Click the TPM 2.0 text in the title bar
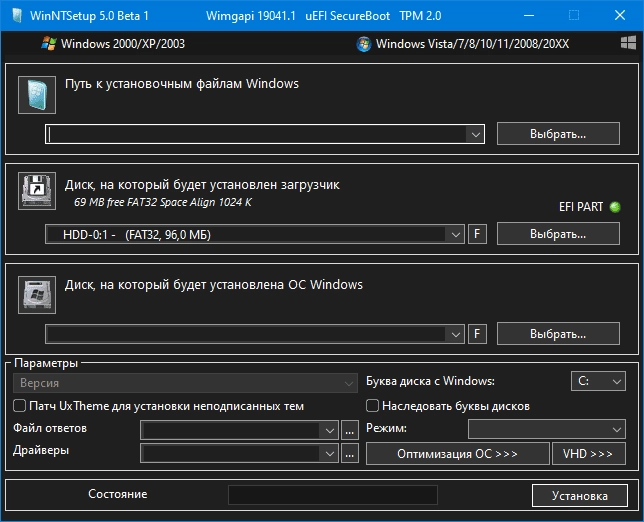This screenshot has width=644, height=522. 420,16
